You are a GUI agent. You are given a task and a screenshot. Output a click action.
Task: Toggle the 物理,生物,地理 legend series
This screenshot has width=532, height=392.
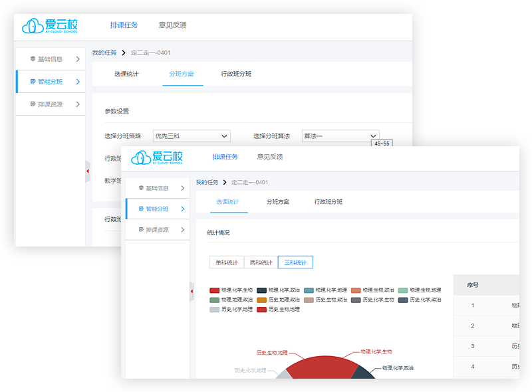click(420, 290)
